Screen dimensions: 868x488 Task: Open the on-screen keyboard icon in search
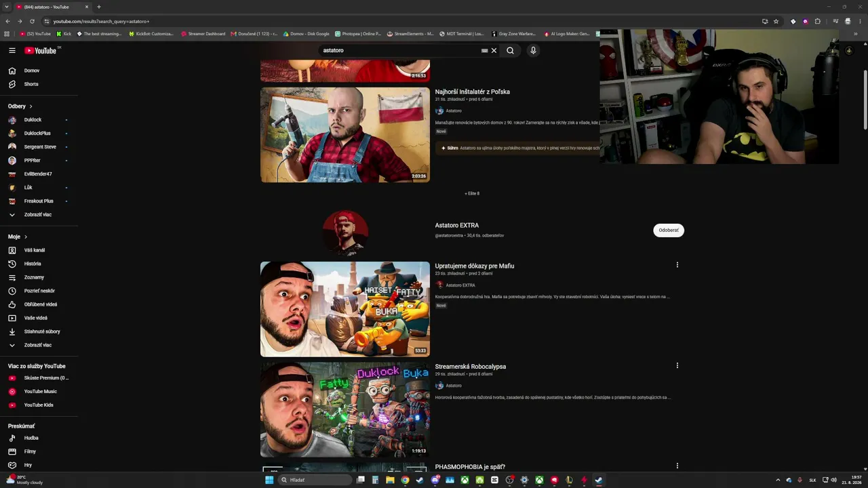click(484, 50)
